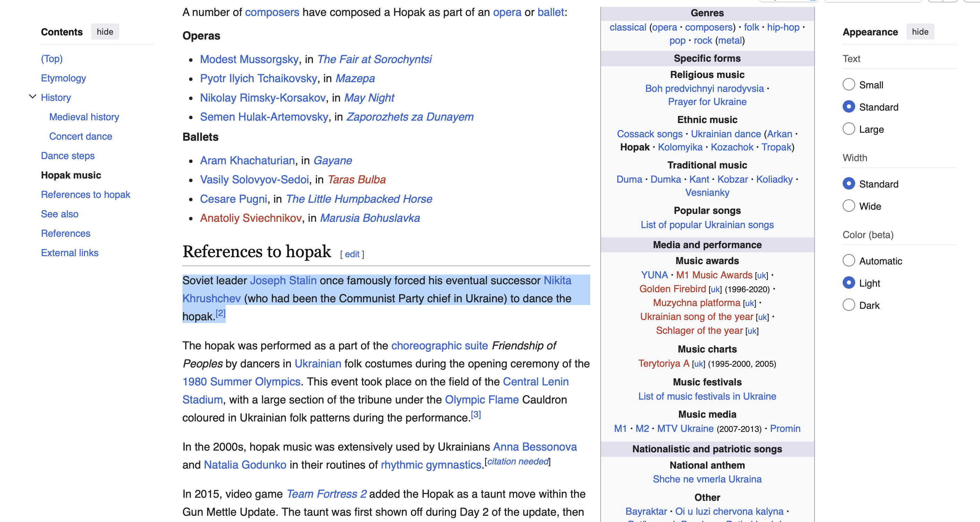The height and width of the screenshot is (522, 980).
Task: Open citation footnote 2
Action: pyautogui.click(x=220, y=313)
